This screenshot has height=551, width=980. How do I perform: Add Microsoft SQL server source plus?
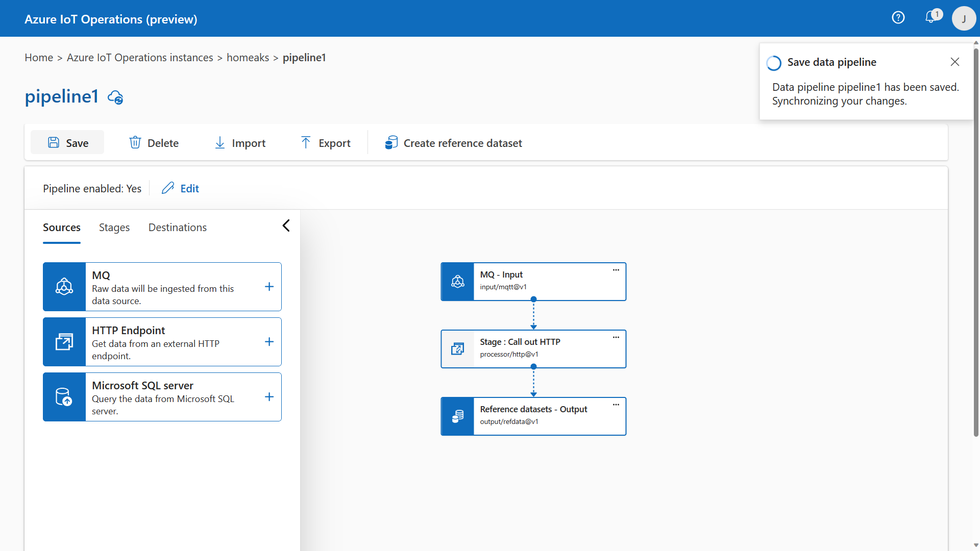269,397
